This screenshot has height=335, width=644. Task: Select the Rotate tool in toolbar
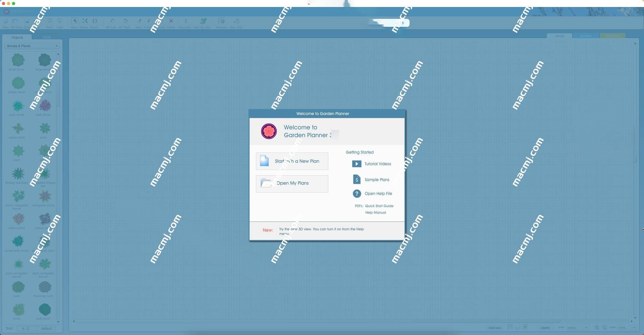(95, 21)
